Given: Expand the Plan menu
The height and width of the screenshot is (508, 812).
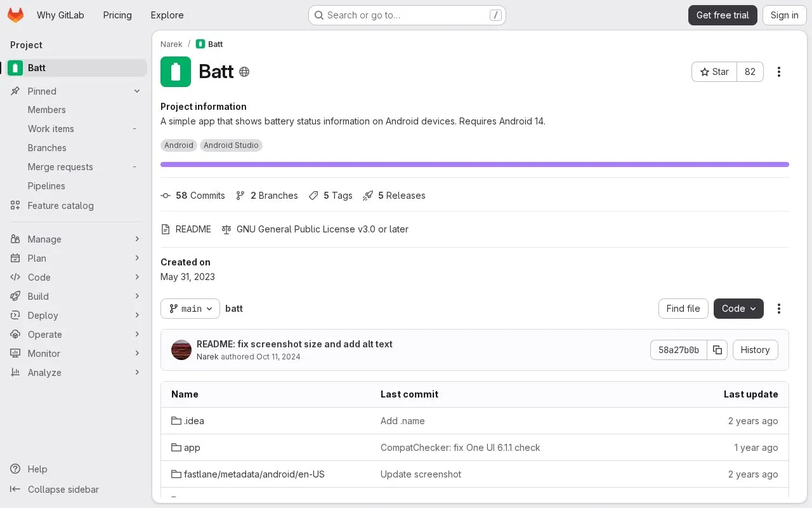Looking at the screenshot, I should click(76, 258).
